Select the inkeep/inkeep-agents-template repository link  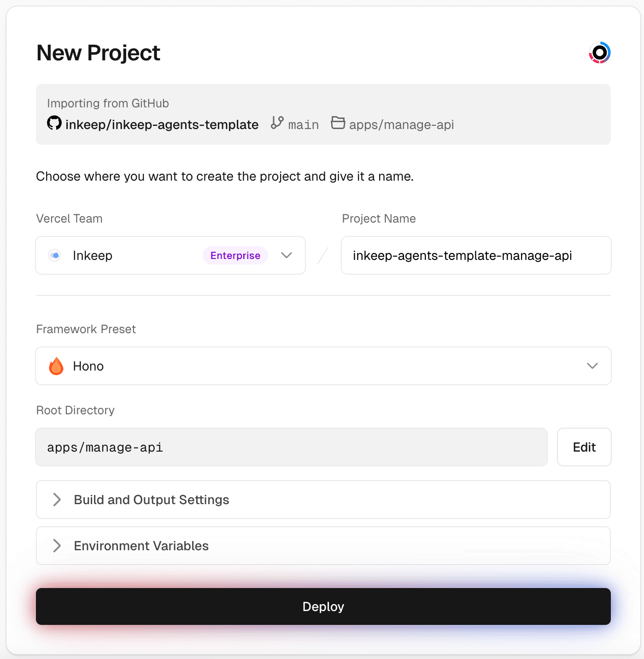coord(161,124)
